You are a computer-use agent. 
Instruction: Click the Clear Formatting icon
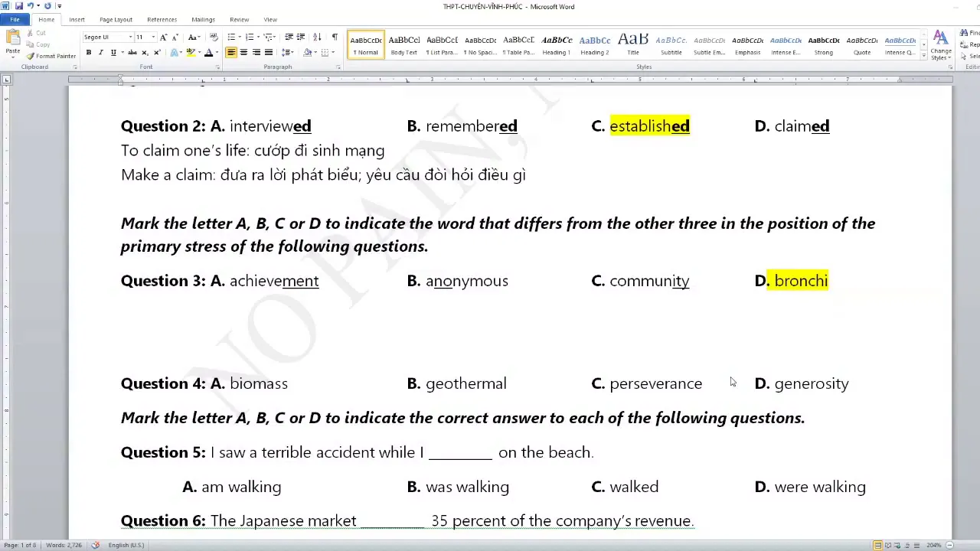coord(213,37)
